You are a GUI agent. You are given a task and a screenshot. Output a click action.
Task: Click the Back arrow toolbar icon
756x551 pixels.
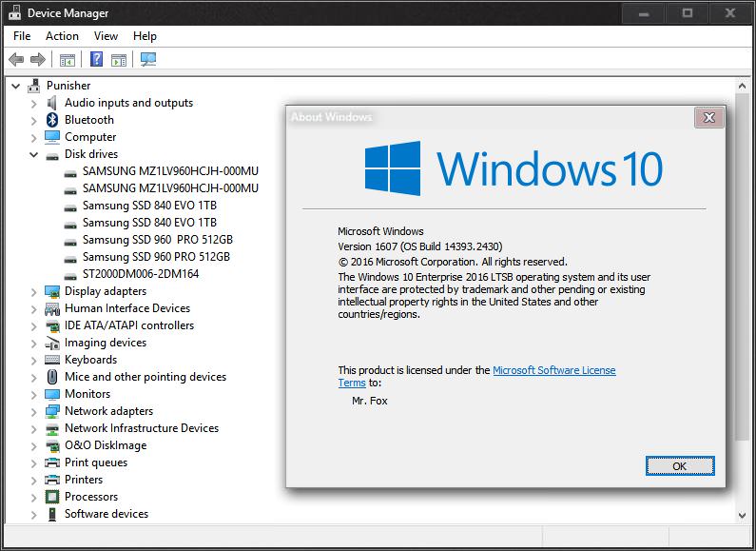click(16, 60)
